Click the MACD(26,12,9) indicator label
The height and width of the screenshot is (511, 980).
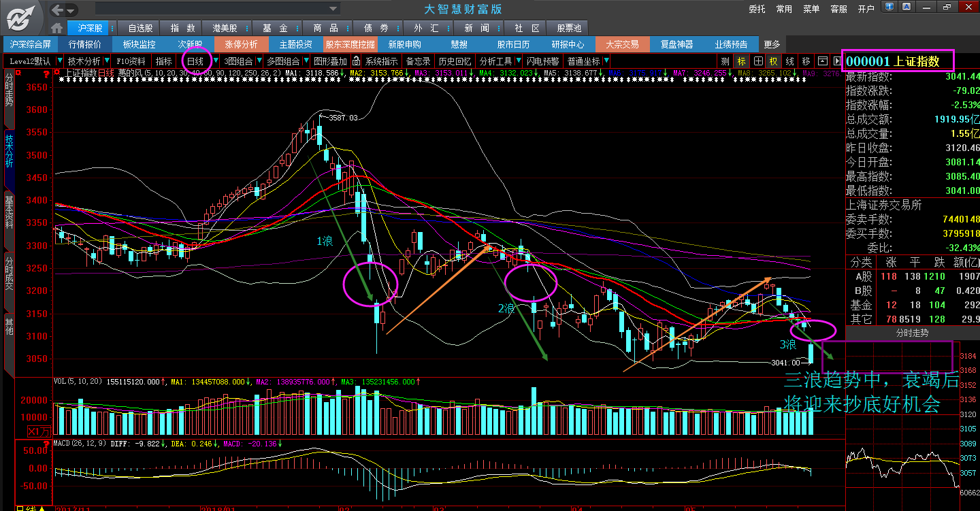79,443
